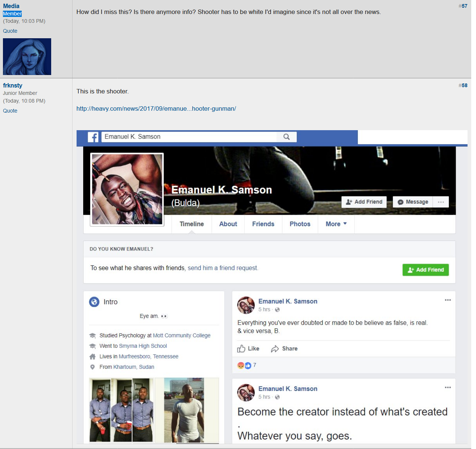Switch to the Timeline tab
Viewport: 476px width, 449px height.
click(x=191, y=224)
